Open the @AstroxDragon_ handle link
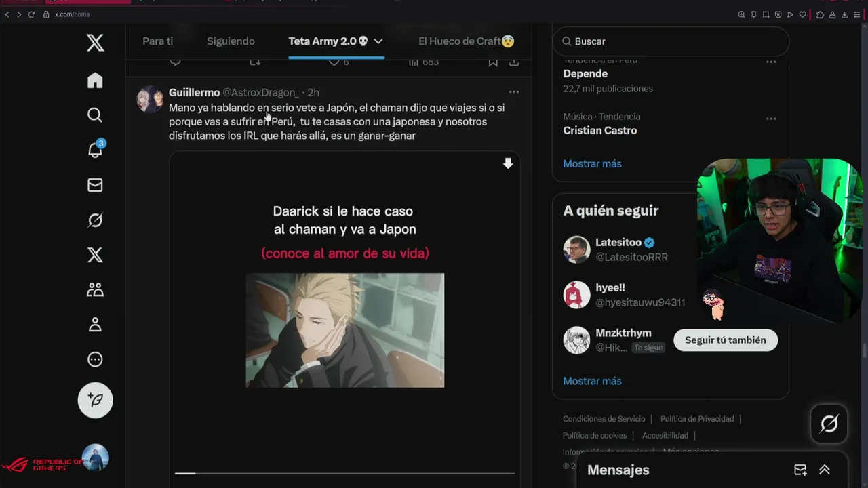Image resolution: width=868 pixels, height=488 pixels. 261,92
